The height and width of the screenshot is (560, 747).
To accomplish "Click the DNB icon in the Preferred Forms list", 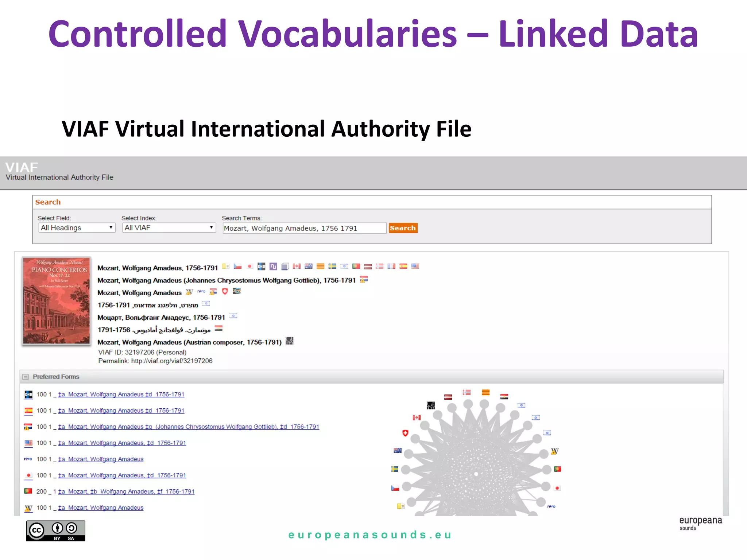I will pyautogui.click(x=28, y=394).
